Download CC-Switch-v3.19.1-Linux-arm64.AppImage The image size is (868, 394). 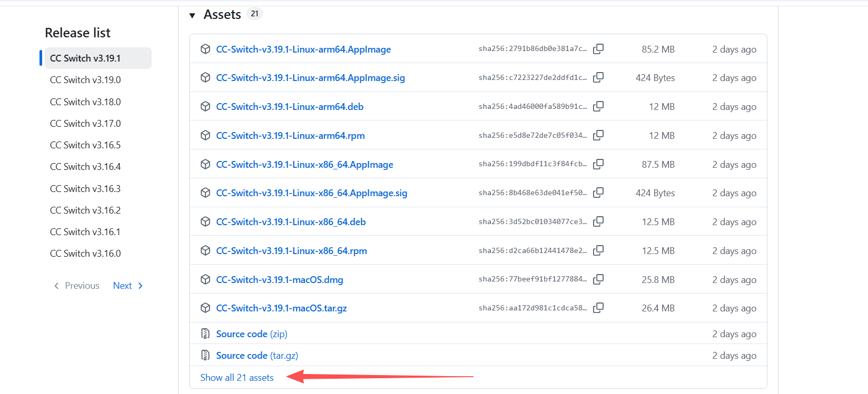tap(303, 49)
